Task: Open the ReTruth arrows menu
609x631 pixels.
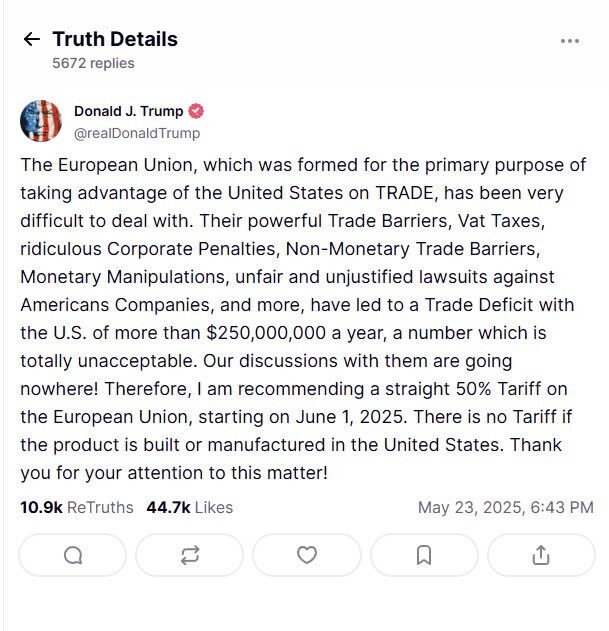Action: point(189,555)
